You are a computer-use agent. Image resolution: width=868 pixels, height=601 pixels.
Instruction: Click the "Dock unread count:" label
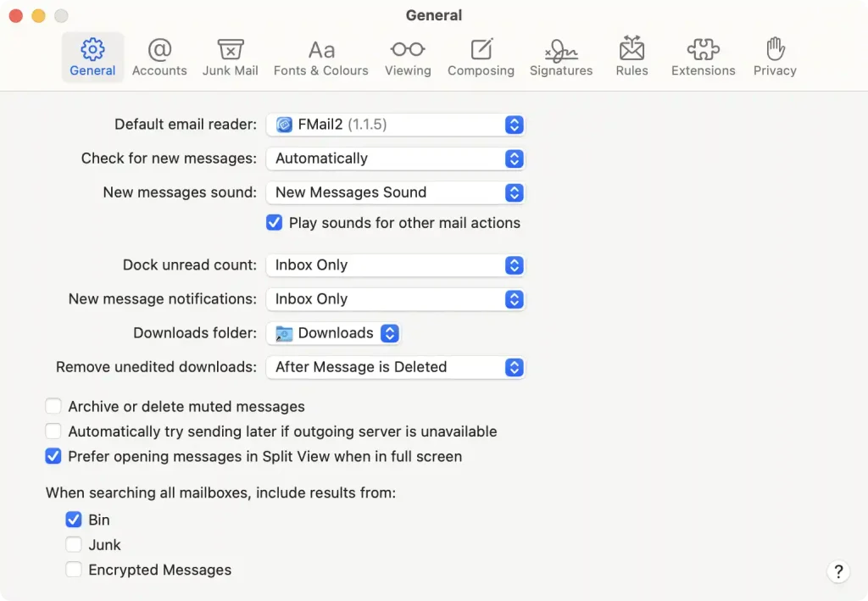pyautogui.click(x=190, y=265)
